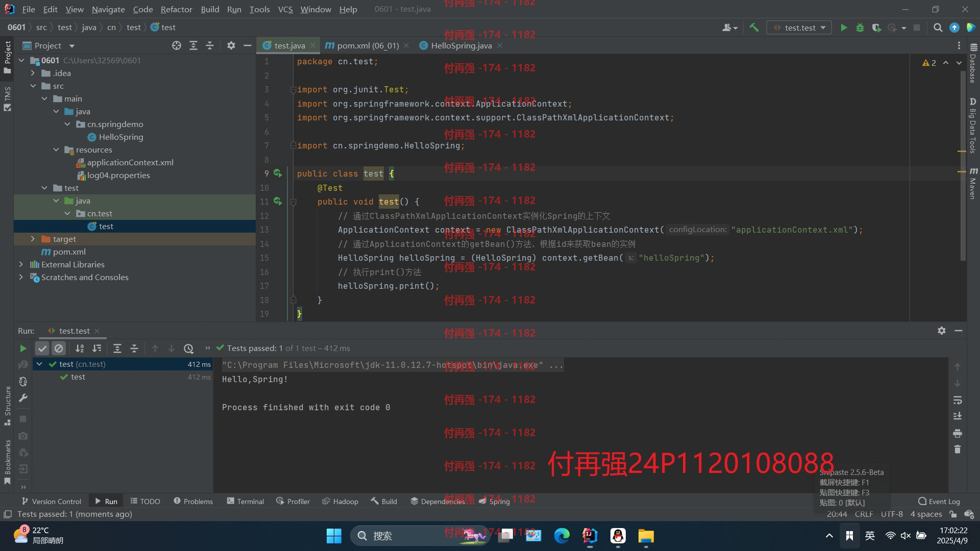The width and height of the screenshot is (980, 551).
Task: Open Run panel settings gear
Action: pos(942,331)
